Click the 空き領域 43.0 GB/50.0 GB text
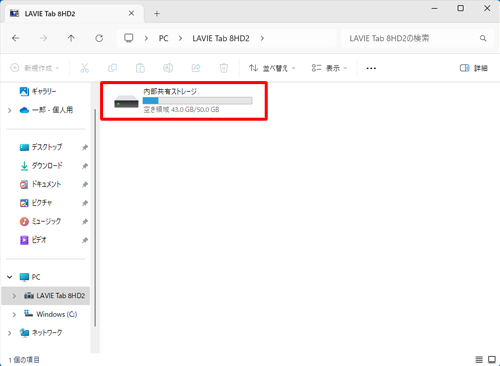Image resolution: width=500 pixels, height=366 pixels. coord(181,110)
